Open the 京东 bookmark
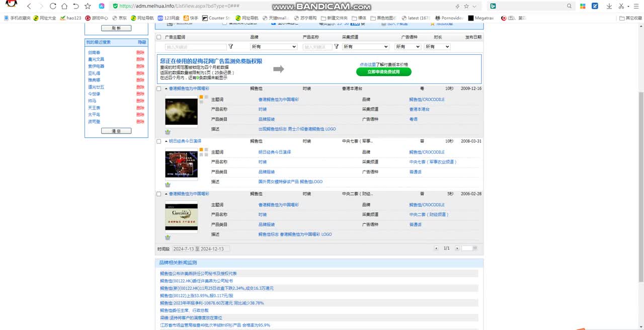644x330 pixels. pyautogui.click(x=119, y=18)
